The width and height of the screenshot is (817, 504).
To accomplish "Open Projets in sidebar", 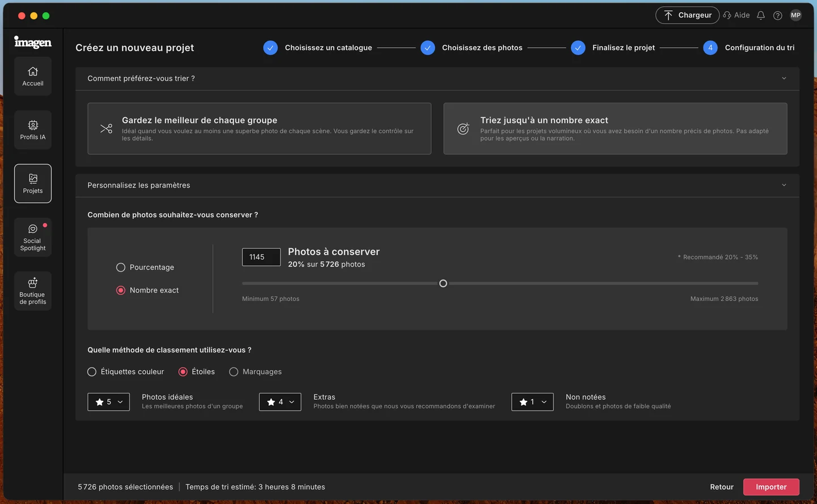I will pos(33,184).
